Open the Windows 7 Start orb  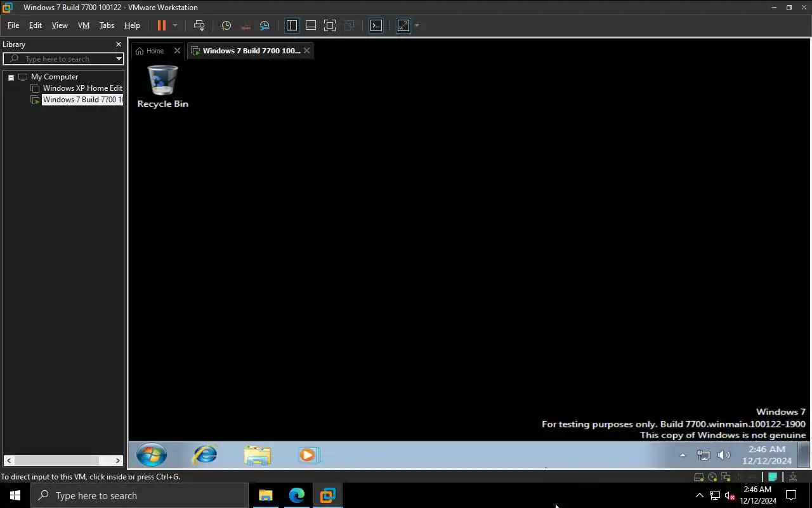click(152, 455)
